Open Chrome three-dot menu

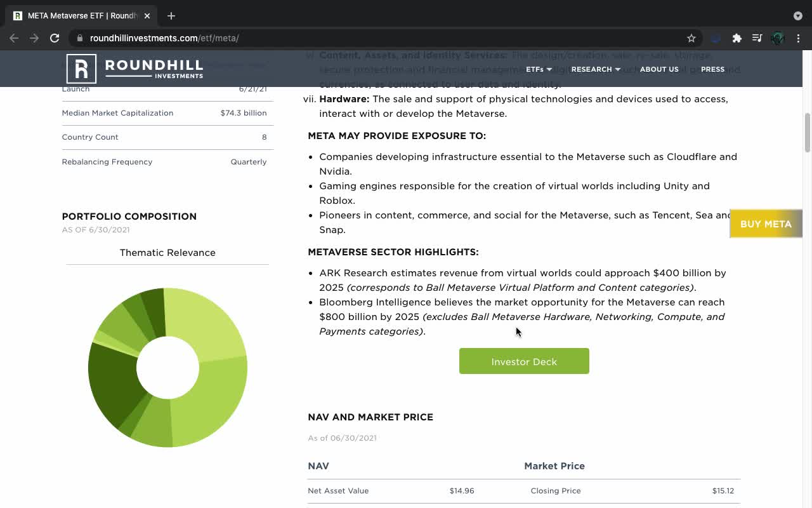(798, 38)
